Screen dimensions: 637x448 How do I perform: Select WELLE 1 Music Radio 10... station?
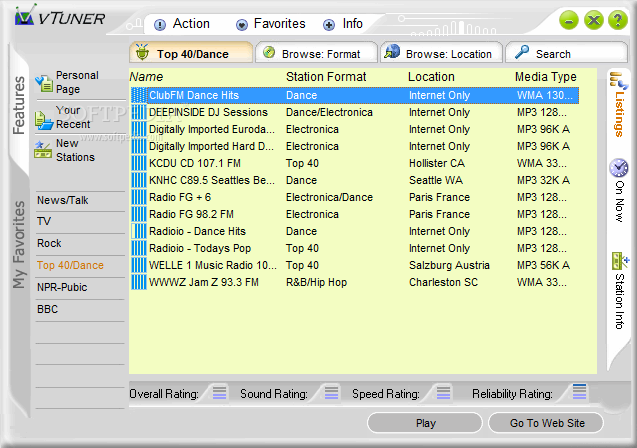click(355, 265)
